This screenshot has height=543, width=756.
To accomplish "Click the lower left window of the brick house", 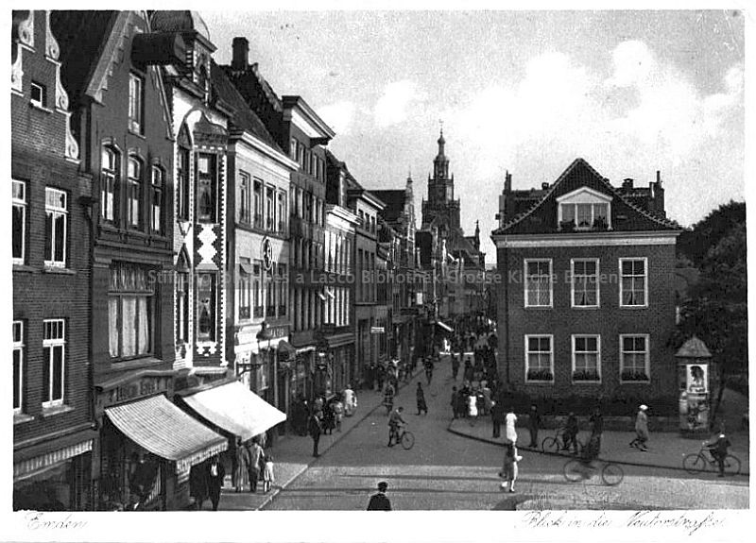I will pyautogui.click(x=539, y=358).
